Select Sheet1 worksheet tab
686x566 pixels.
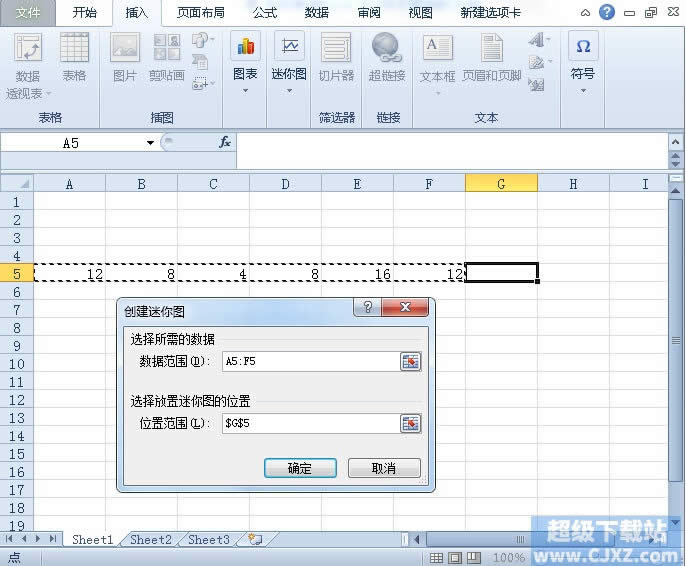(x=92, y=539)
